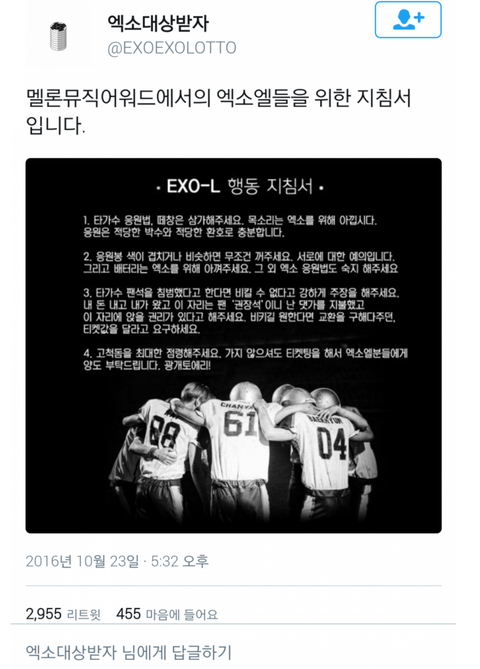Click the @EXOEXOLOTTO handle
Viewport: 480px width, 669px height.
tap(172, 48)
